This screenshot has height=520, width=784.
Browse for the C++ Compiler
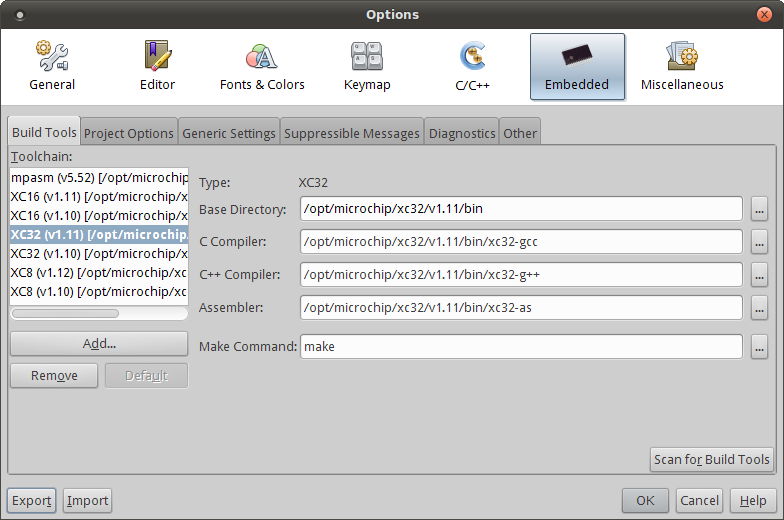[x=759, y=274]
